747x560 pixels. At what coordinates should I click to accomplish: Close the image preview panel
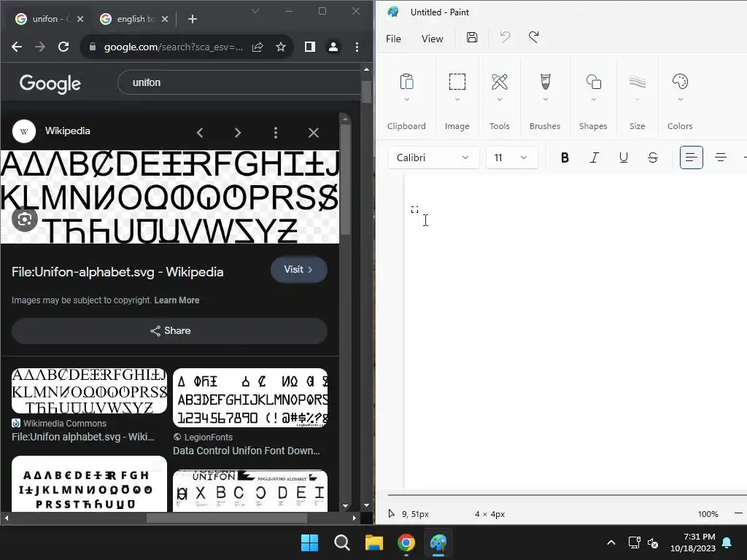click(x=314, y=133)
